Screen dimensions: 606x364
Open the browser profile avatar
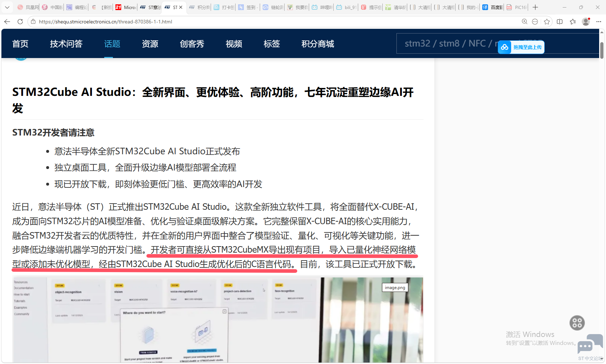(x=586, y=22)
